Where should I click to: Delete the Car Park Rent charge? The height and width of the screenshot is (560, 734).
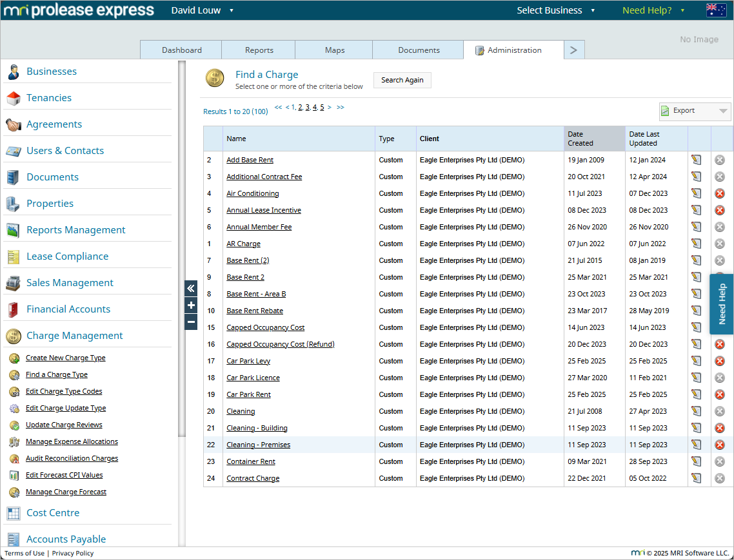(x=720, y=395)
